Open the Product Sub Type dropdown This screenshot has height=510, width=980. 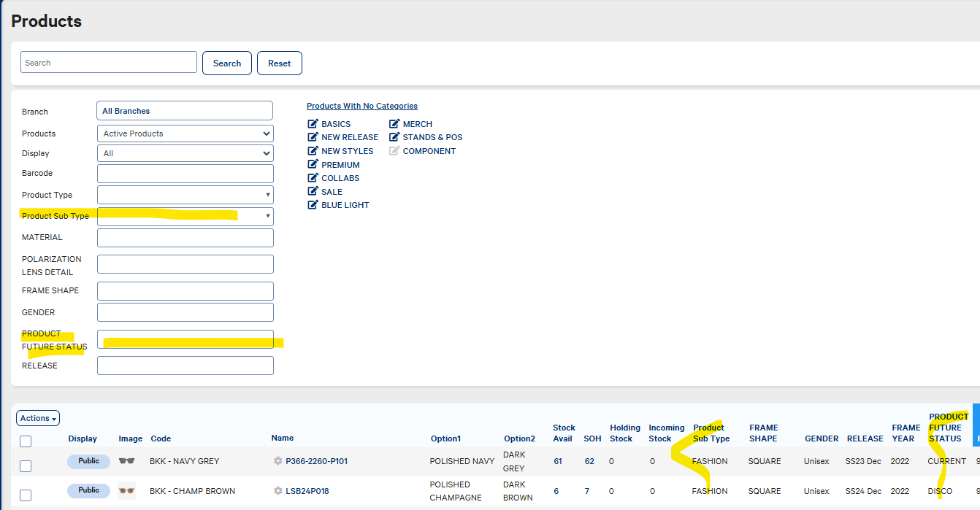[x=185, y=216]
